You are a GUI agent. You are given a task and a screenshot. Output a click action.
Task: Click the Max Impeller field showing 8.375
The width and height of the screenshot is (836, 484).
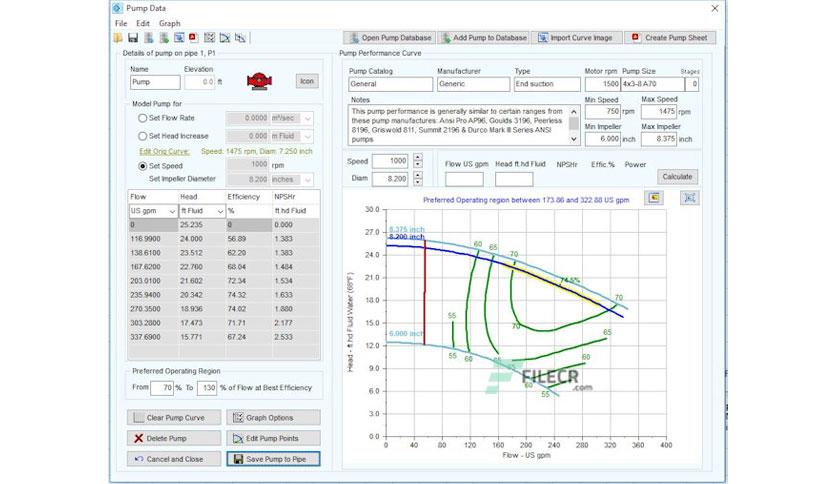658,139
